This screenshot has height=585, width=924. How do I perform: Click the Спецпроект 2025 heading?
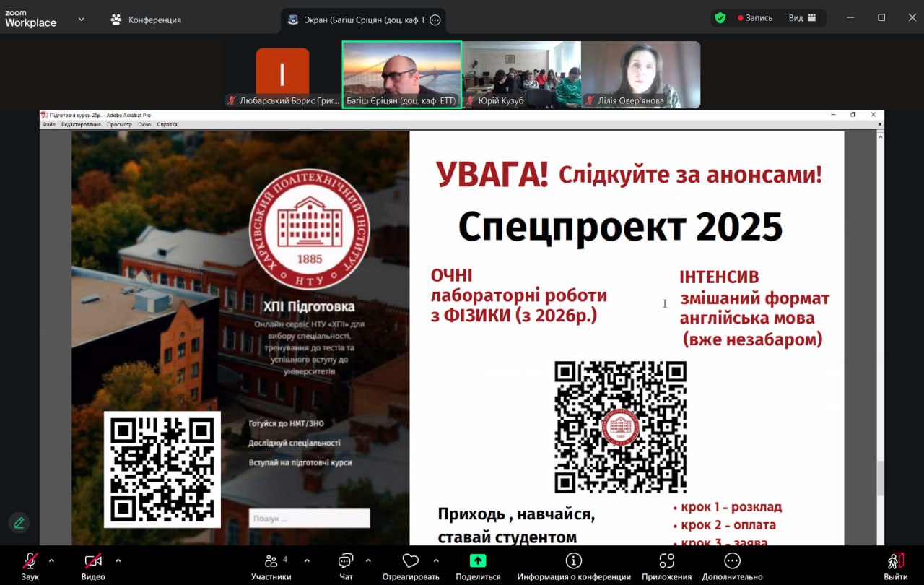620,227
